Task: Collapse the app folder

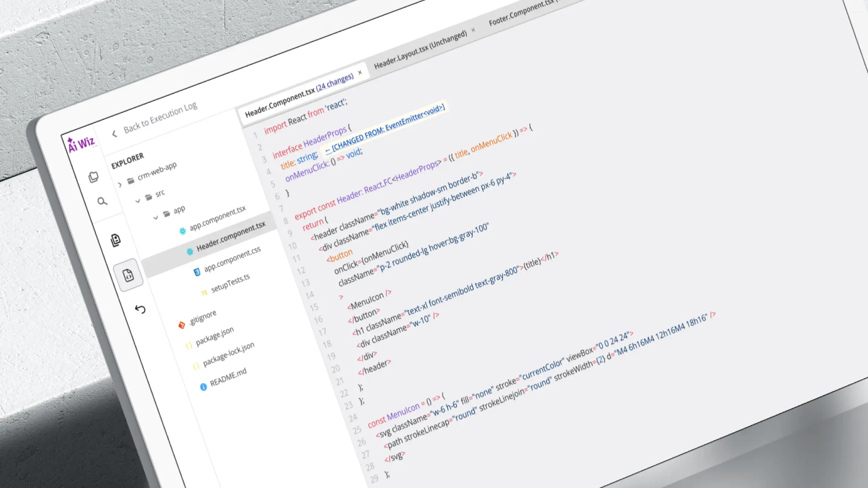Action: pyautogui.click(x=156, y=217)
